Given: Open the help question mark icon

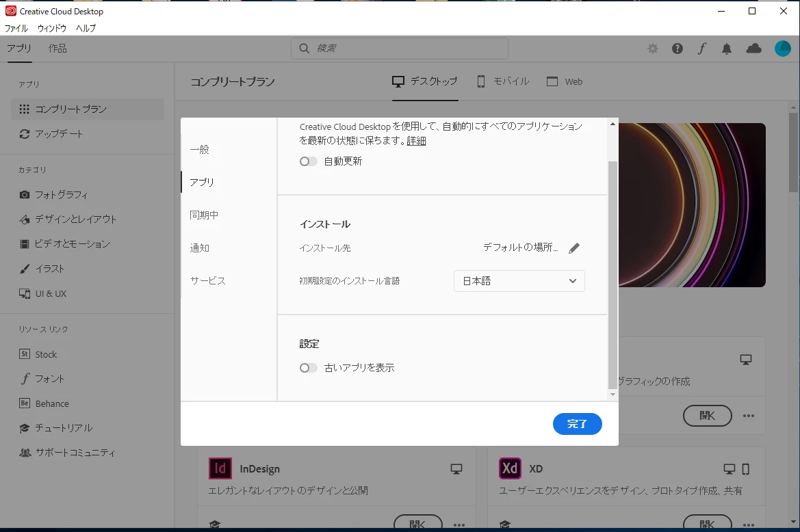Looking at the screenshot, I should tap(677, 49).
